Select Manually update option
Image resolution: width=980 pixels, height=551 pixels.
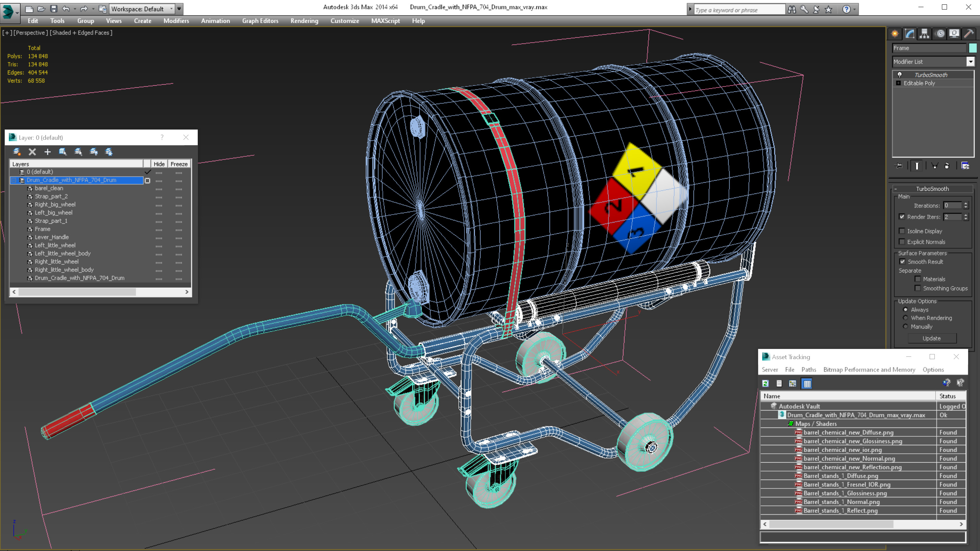point(905,327)
